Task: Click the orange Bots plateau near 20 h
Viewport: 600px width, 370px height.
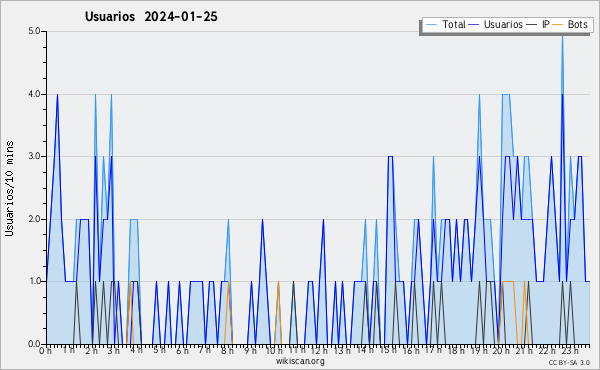Action: [x=507, y=281]
